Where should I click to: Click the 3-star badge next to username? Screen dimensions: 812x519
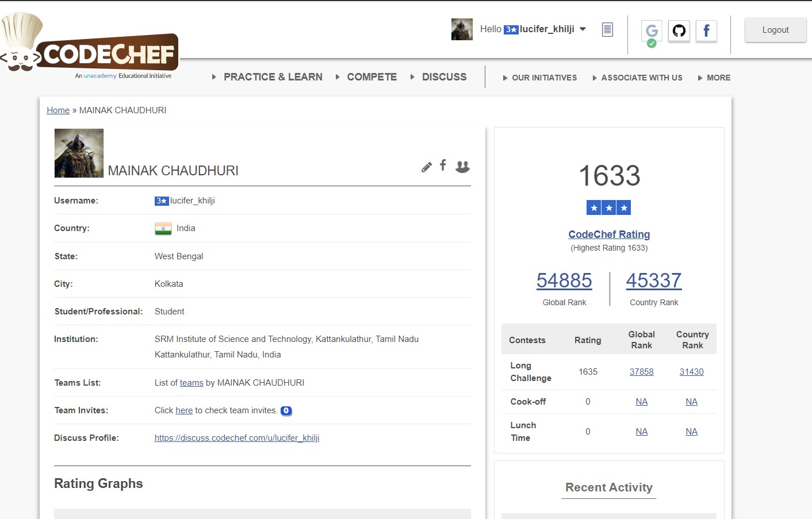point(162,201)
